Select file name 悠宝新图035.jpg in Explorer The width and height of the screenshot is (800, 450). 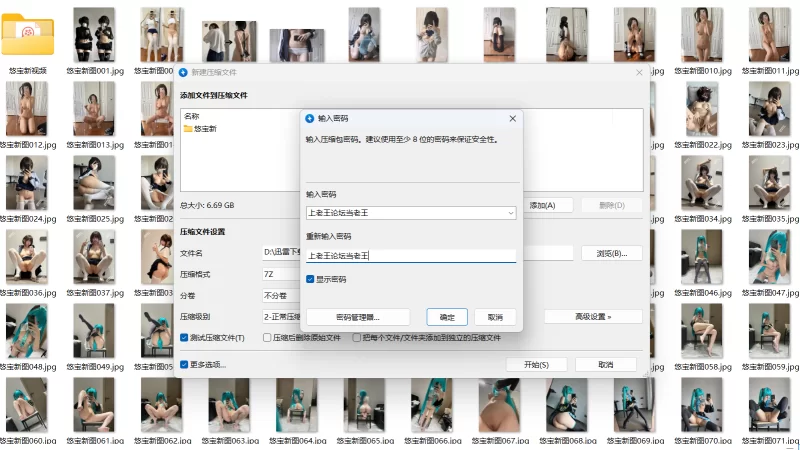(x=770, y=219)
